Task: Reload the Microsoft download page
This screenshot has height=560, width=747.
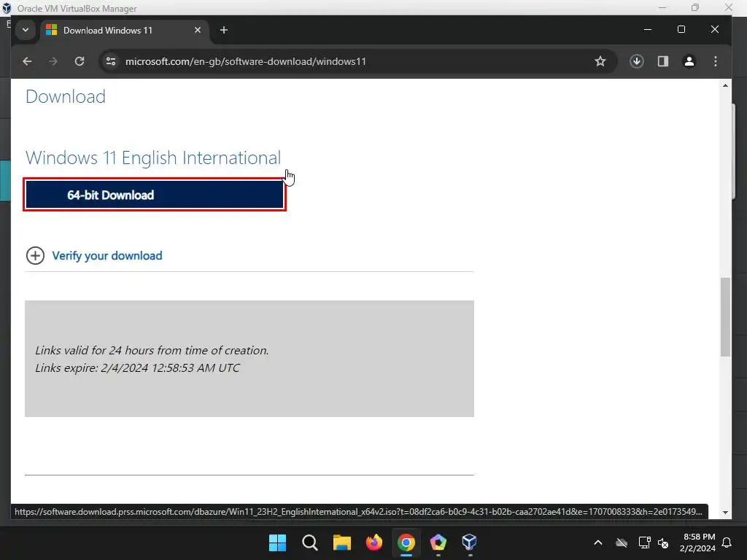Action: pos(80,61)
